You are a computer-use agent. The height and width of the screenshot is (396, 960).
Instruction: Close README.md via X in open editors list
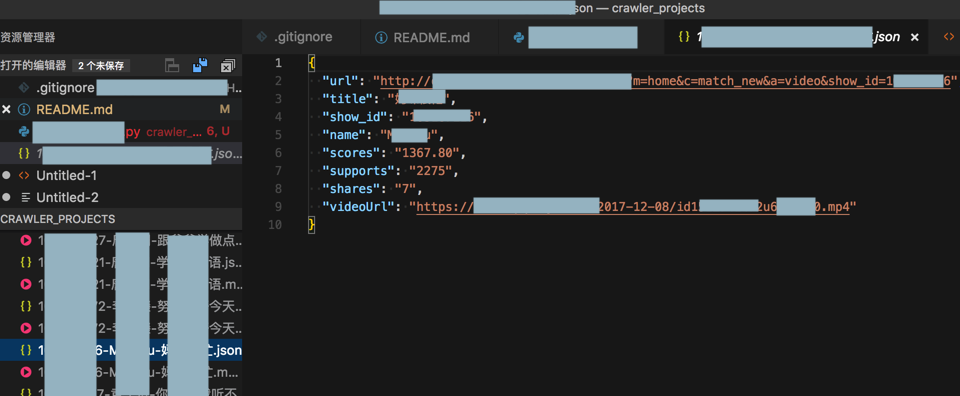pyautogui.click(x=6, y=110)
